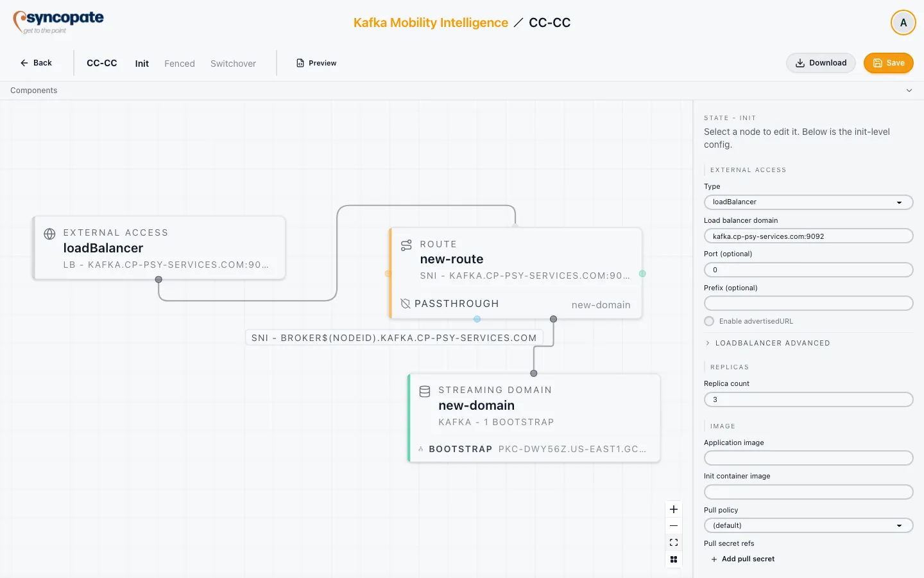
Task: Click the BOOTSTRAP row in new-domain
Action: pyautogui.click(x=533, y=449)
